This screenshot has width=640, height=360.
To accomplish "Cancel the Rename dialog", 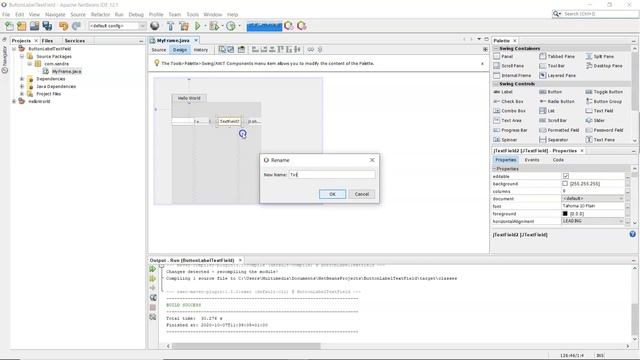I will (362, 194).
